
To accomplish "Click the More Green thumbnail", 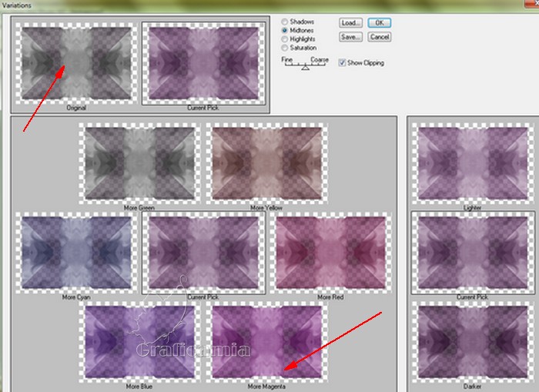I will point(139,164).
